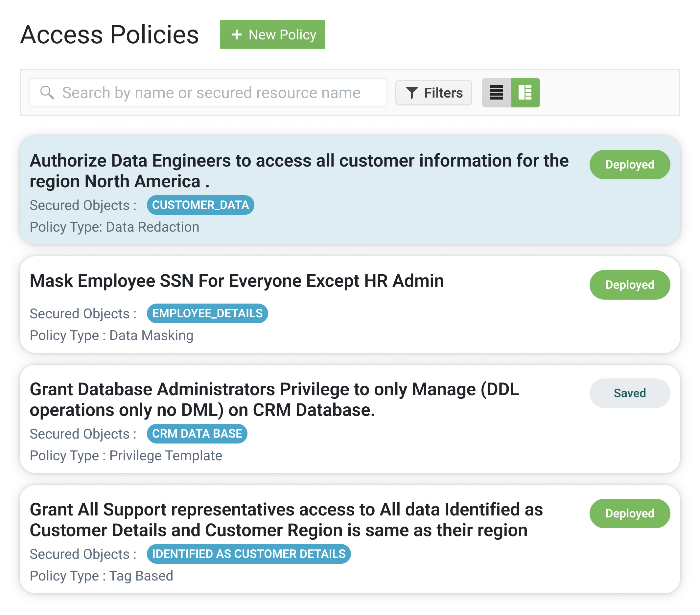This screenshot has height=615, width=700.
Task: Select 'Policy Type : Privilege Template' text
Action: 126,456
